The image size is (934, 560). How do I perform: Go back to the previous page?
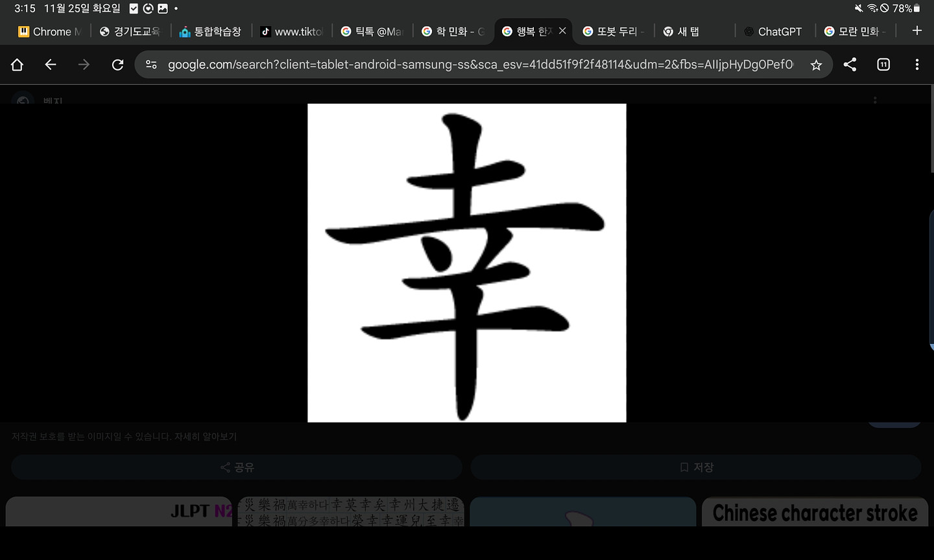click(x=51, y=64)
